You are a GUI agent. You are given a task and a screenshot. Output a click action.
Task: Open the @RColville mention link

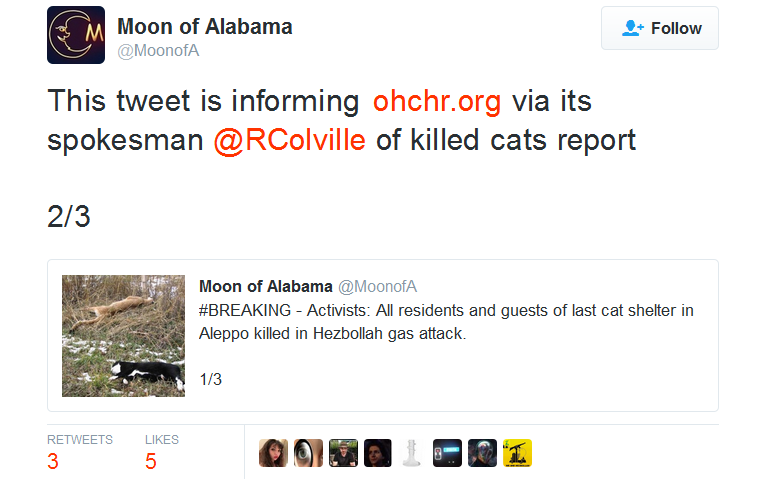click(x=289, y=140)
